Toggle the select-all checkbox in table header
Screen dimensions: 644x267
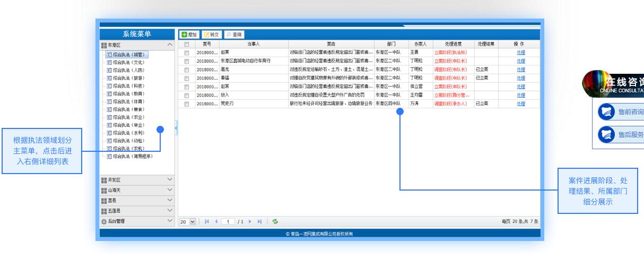(x=186, y=44)
